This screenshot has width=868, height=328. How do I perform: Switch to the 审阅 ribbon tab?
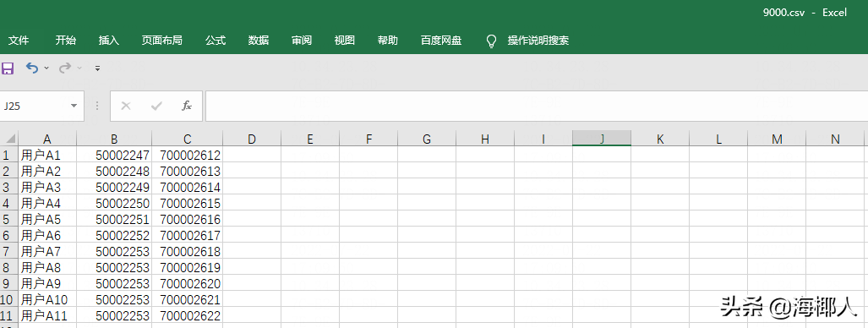(x=302, y=41)
